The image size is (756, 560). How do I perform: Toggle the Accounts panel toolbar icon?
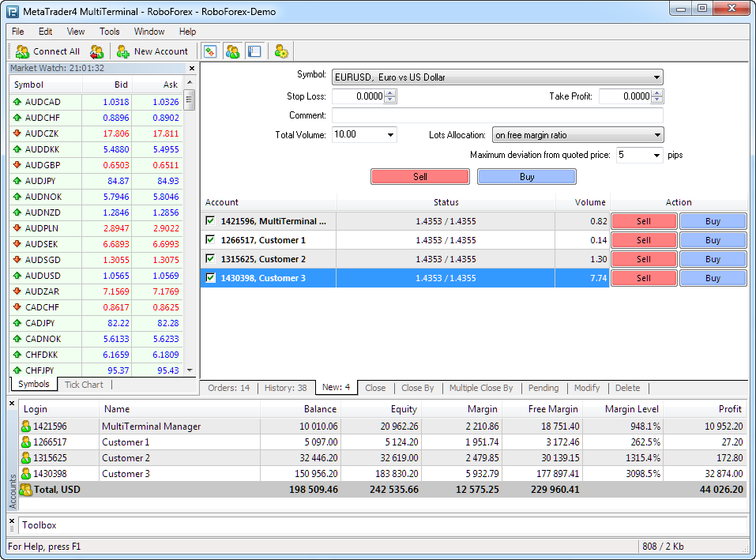click(232, 51)
